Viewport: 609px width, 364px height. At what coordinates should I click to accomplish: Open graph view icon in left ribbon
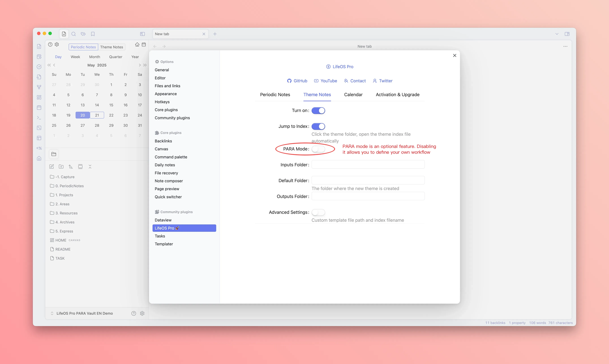click(x=39, y=87)
